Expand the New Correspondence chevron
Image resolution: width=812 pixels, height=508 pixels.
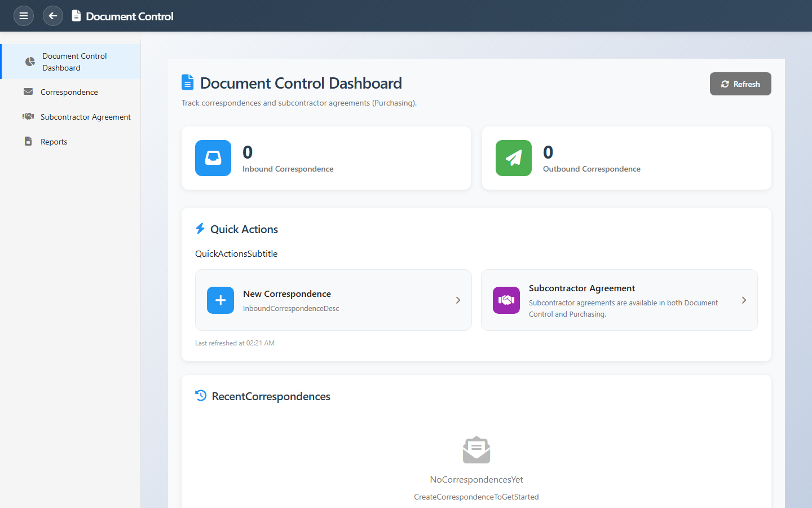[458, 300]
